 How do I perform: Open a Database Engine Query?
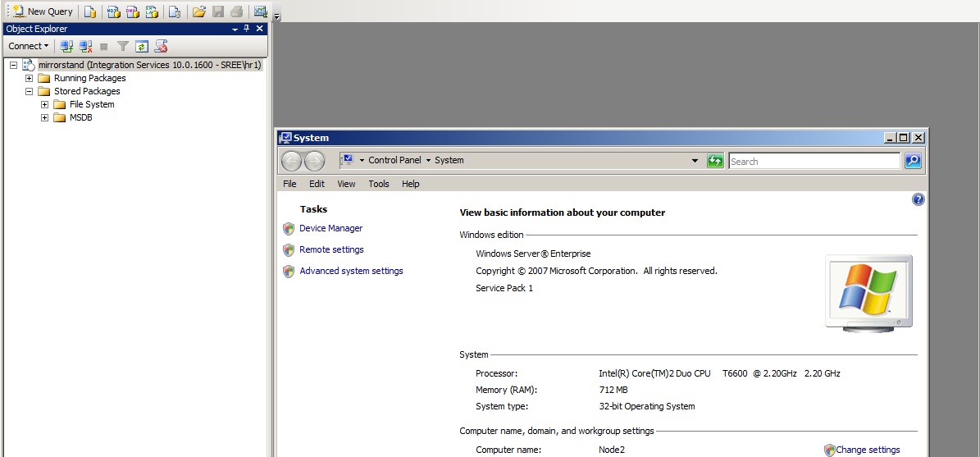click(90, 11)
